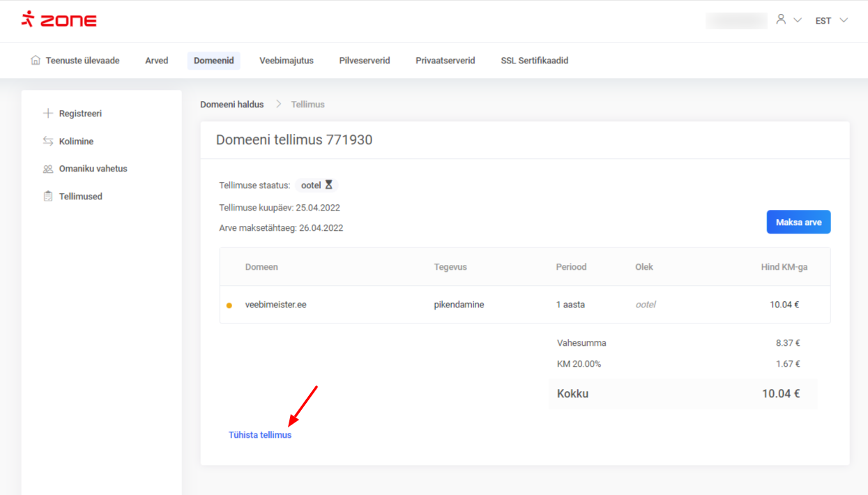
Task: Click the Zone logo
Action: point(59,20)
